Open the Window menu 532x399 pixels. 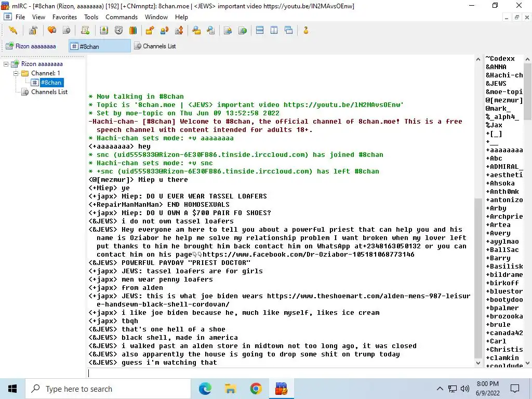point(156,17)
